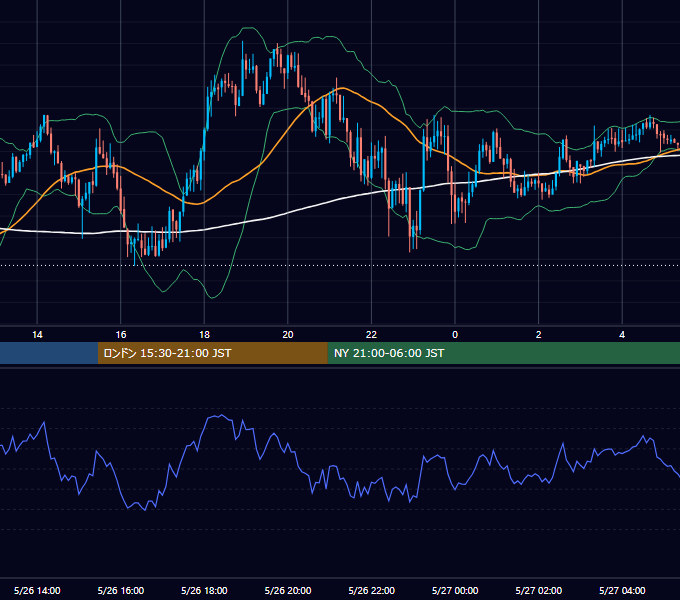Click the 5/26 16:00 label on oscillator axis

[x=121, y=590]
